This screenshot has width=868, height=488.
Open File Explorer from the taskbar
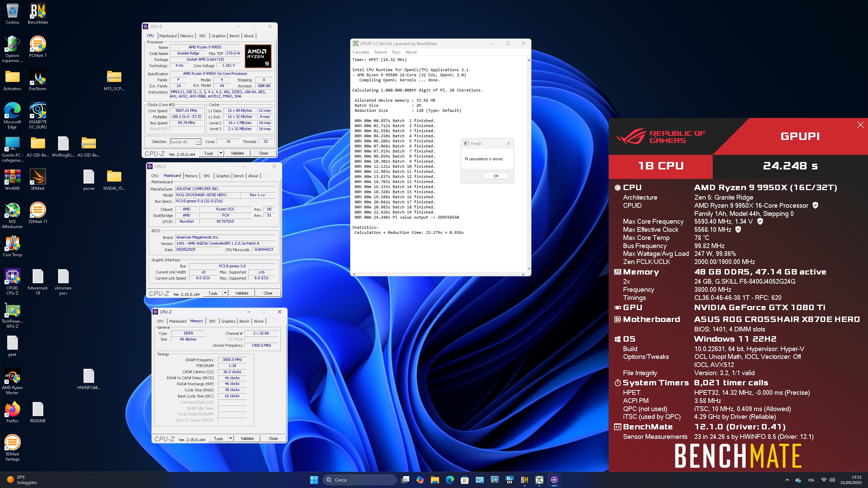pos(435,480)
